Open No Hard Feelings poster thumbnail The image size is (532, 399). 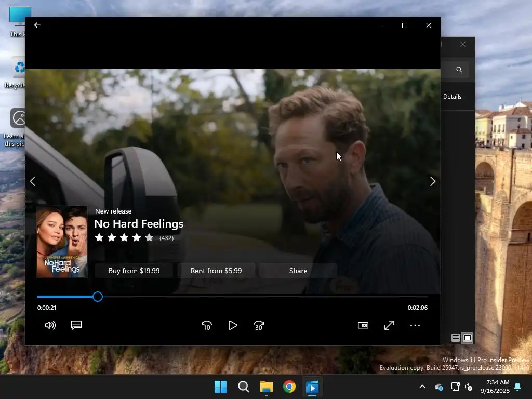[x=62, y=242]
